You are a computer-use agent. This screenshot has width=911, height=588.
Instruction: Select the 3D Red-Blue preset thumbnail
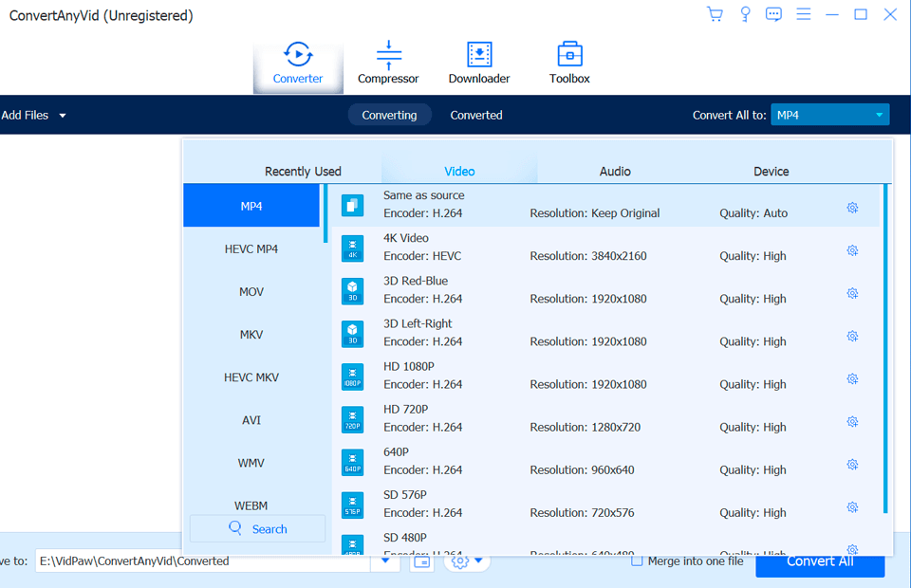point(352,292)
